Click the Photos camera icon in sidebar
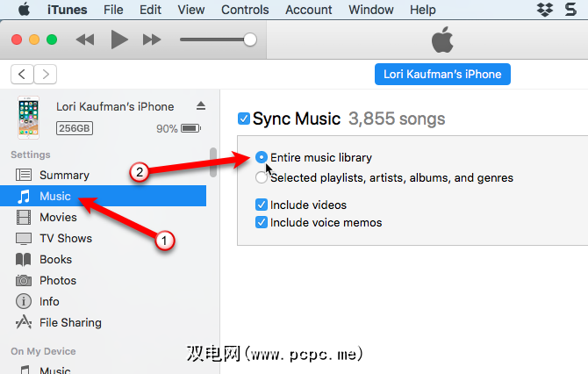The image size is (588, 374). (24, 281)
